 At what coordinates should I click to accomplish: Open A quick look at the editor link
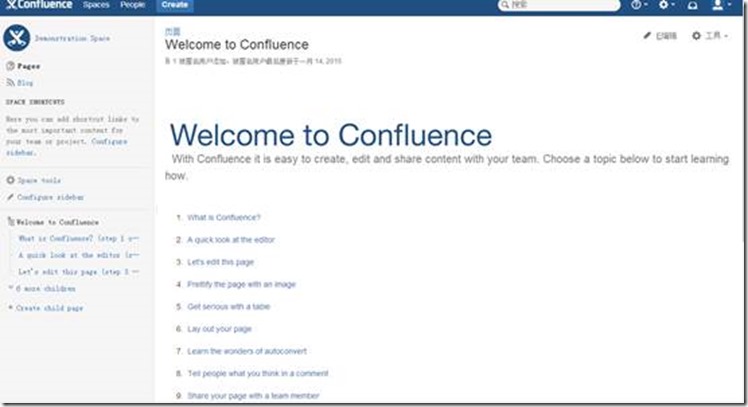click(231, 240)
